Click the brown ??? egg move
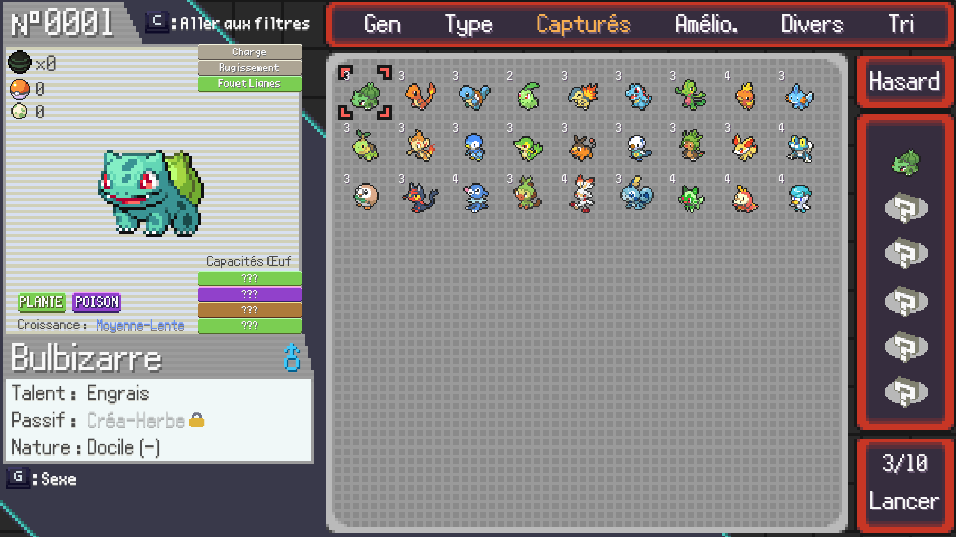Image resolution: width=956 pixels, height=537 pixels. (x=249, y=310)
